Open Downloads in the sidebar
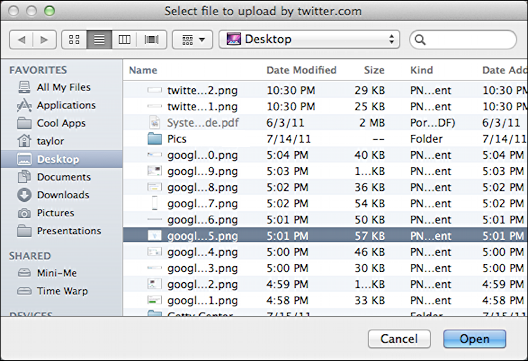This screenshot has width=528, height=361. 62,195
